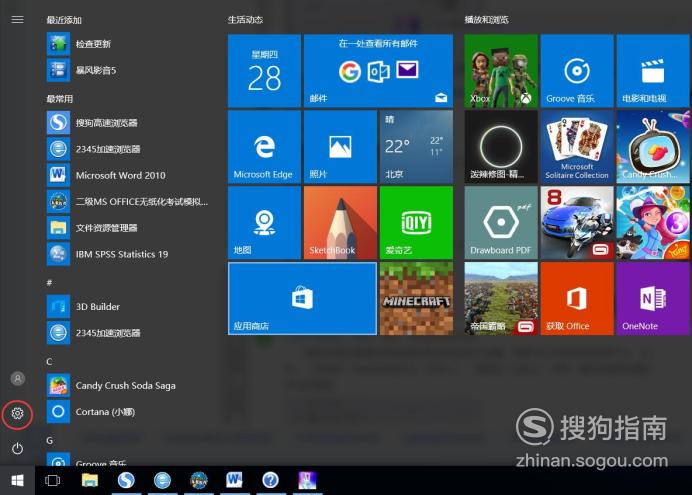Open 搜狗高速浏览器 in most used list

(128, 122)
